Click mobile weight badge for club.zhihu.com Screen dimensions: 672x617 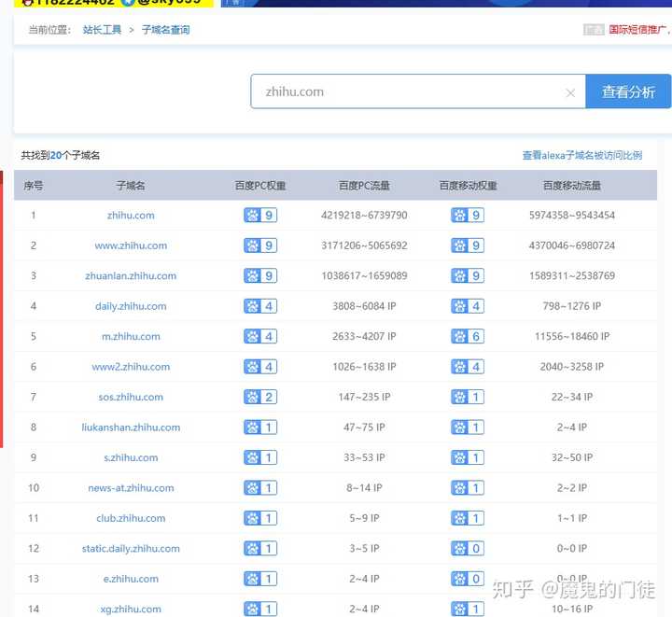click(x=468, y=518)
